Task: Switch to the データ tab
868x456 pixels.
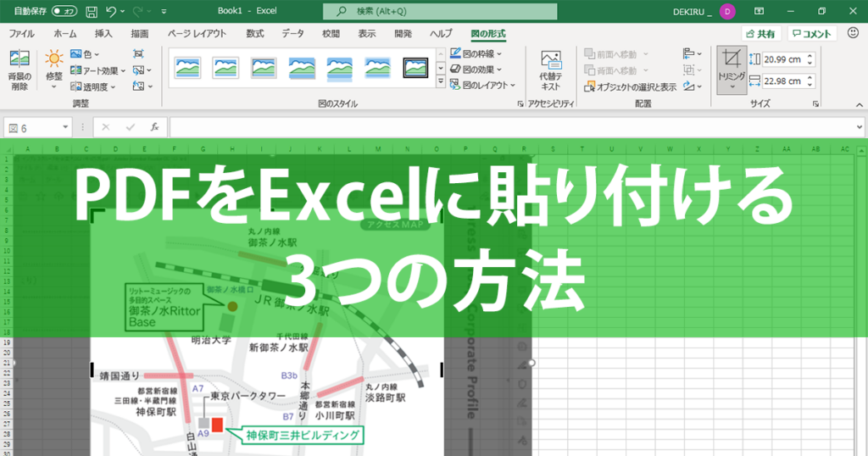Action: pyautogui.click(x=292, y=34)
